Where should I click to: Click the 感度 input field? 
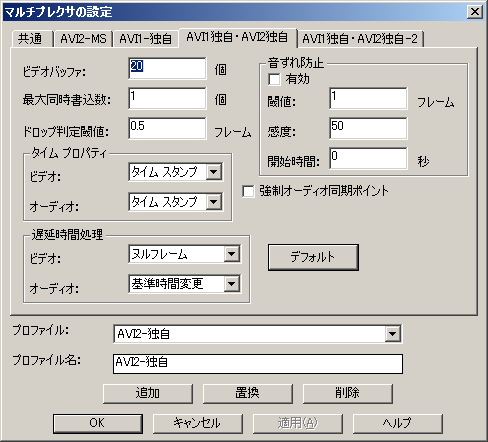click(368, 128)
